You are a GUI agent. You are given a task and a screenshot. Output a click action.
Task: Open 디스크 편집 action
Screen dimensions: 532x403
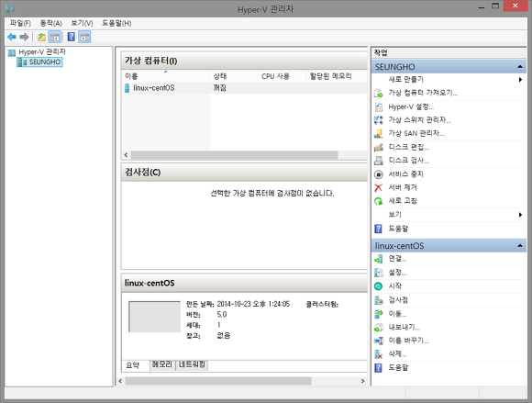pos(408,147)
